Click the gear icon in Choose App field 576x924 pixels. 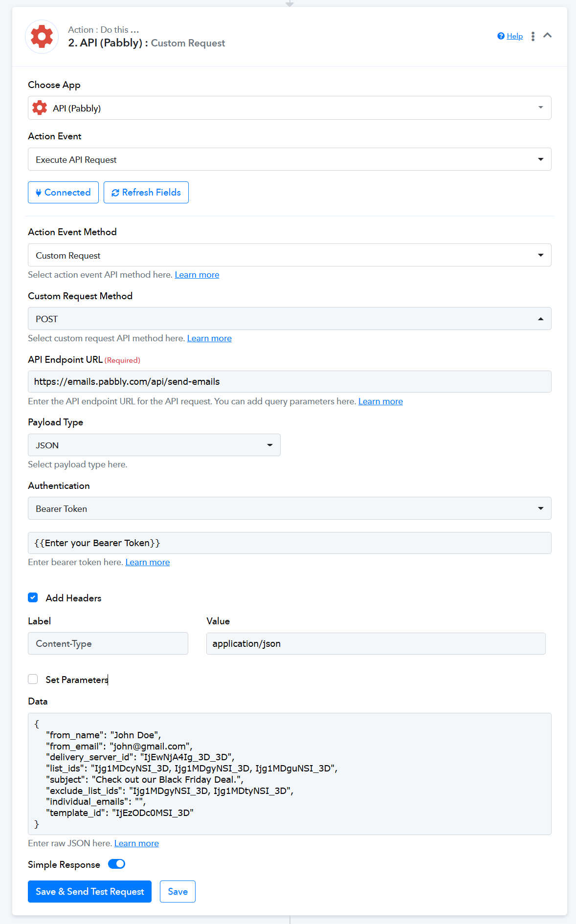click(40, 108)
